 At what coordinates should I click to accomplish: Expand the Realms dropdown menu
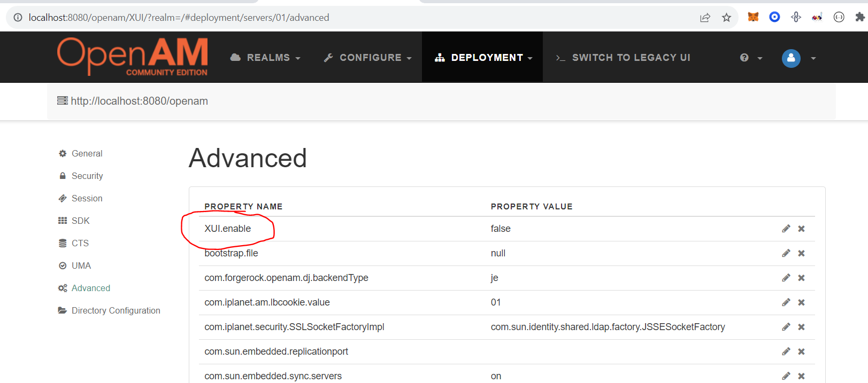[x=265, y=58]
